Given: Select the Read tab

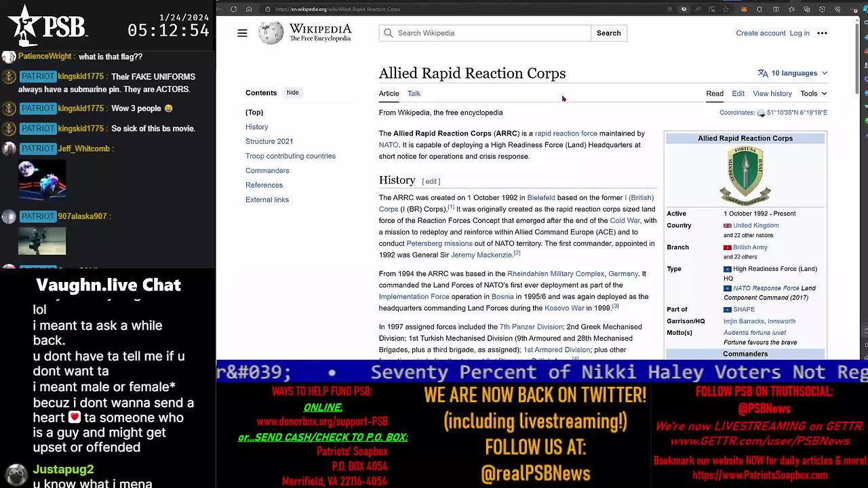Looking at the screenshot, I should coord(715,94).
